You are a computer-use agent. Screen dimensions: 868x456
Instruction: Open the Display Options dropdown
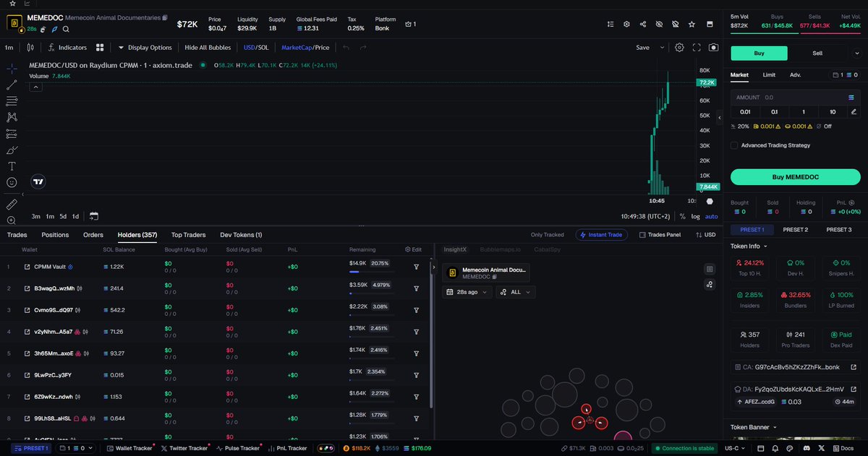coord(145,48)
